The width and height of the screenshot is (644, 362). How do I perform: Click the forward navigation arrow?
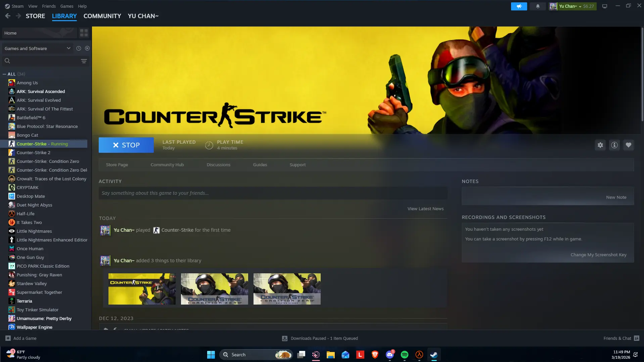point(18,16)
